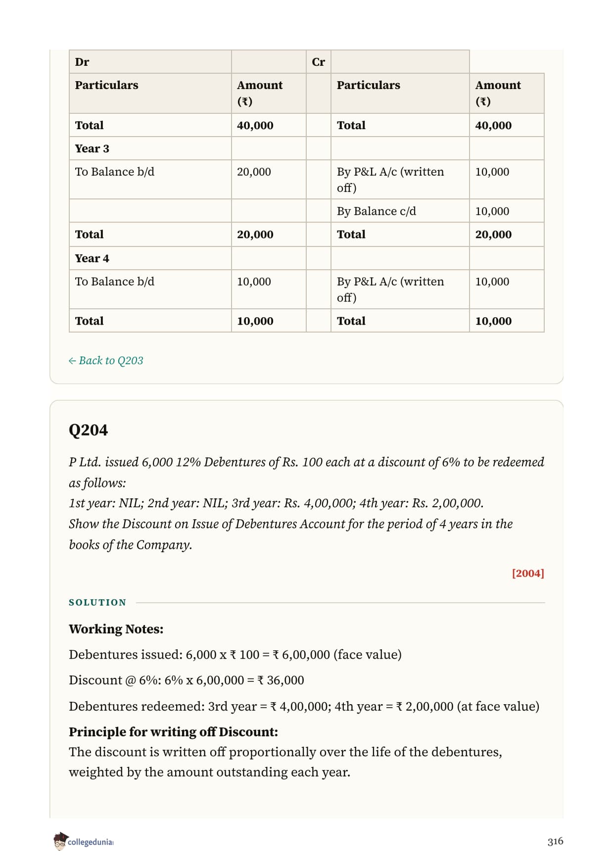Click Principle for writing off Discount heading

tap(174, 732)
